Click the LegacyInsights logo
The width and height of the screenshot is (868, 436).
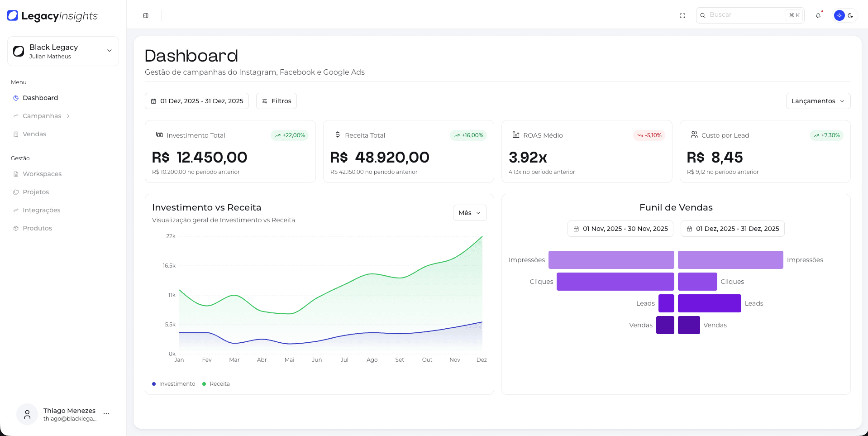pyautogui.click(x=52, y=16)
